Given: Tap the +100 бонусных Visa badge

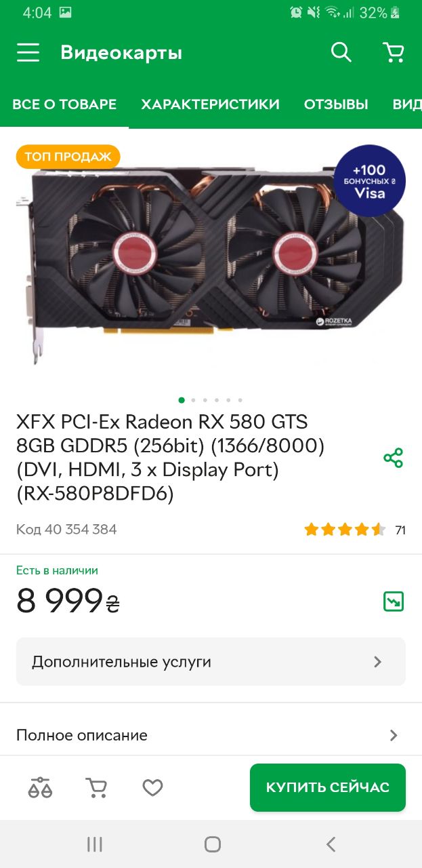Looking at the screenshot, I should 369,180.
